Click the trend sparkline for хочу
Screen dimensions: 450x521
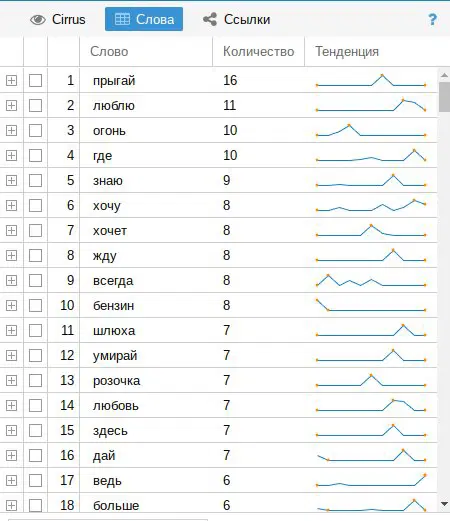click(x=371, y=205)
